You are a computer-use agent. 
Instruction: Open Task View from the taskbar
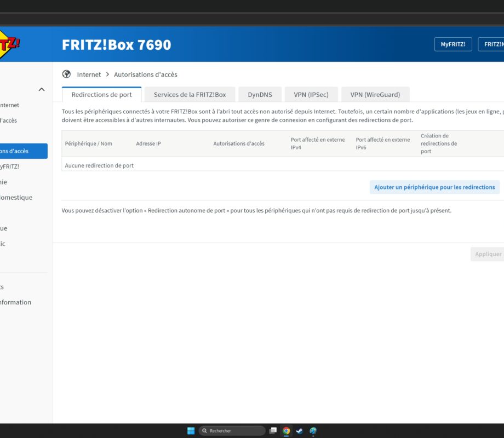coord(273,431)
